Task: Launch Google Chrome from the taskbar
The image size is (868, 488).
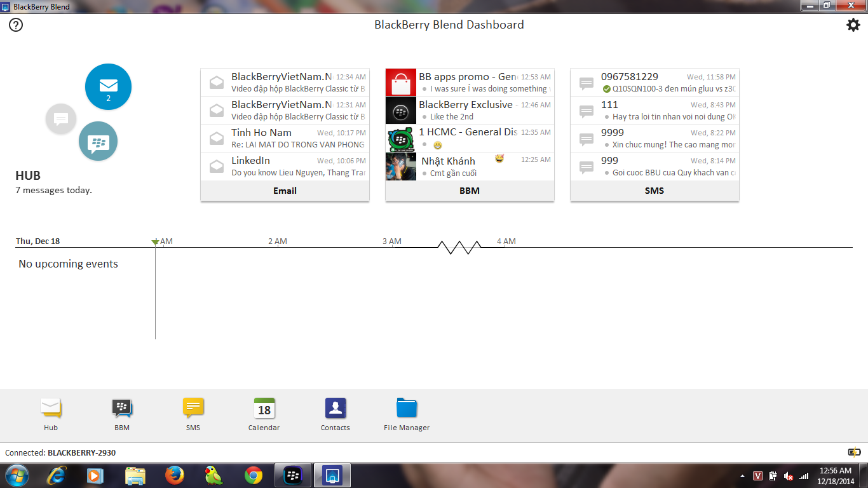Action: [254, 475]
